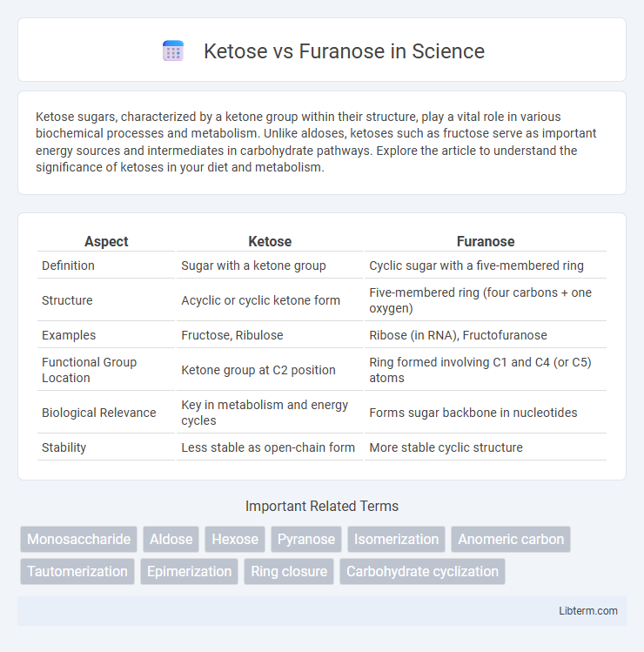Open the Carbohydrate cyclization tag

click(x=422, y=571)
